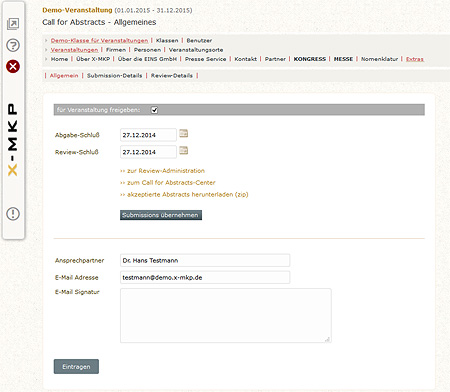Select 'Über die EINS GmbH' item

click(x=147, y=59)
